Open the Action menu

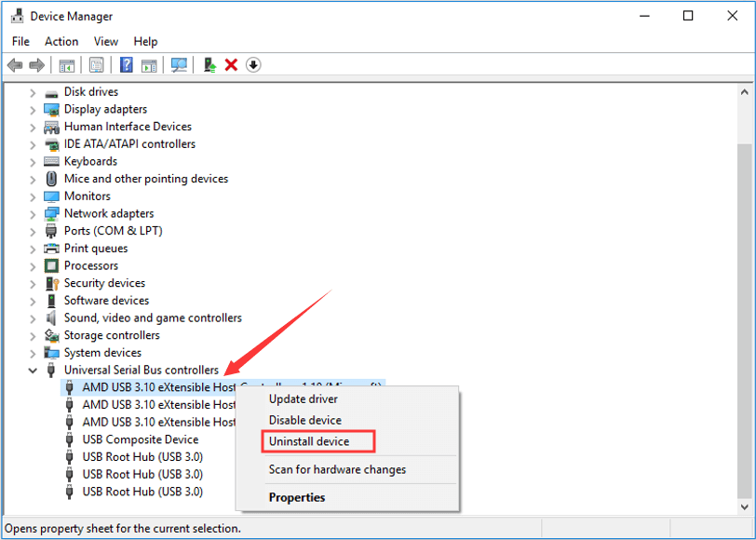(61, 42)
